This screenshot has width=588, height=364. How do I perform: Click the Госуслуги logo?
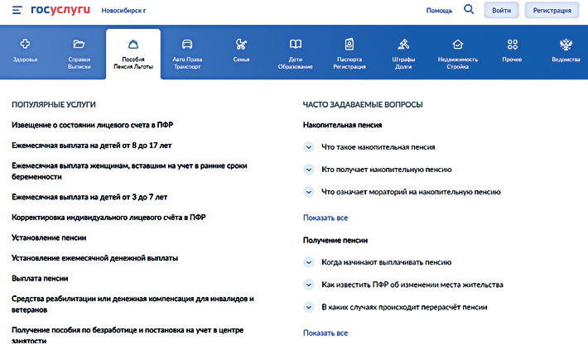(60, 10)
